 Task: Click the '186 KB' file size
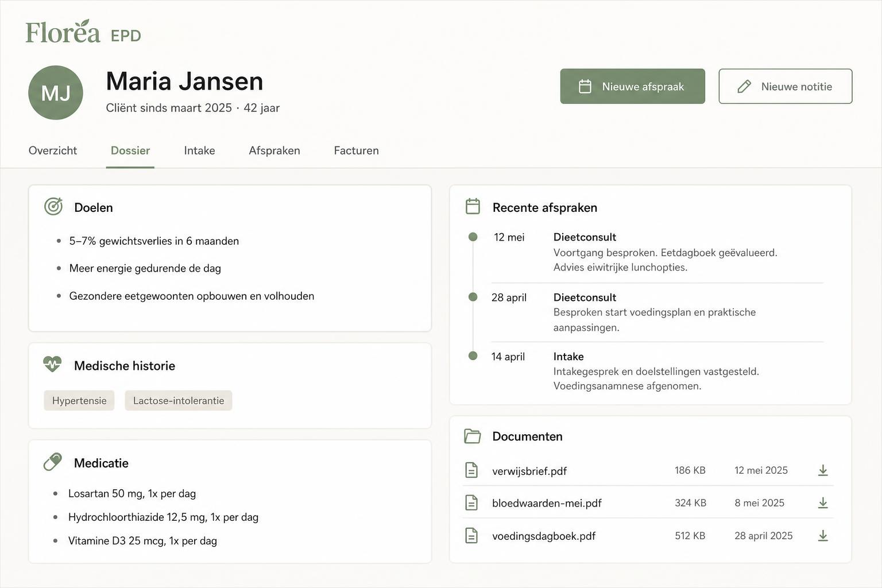pyautogui.click(x=690, y=470)
